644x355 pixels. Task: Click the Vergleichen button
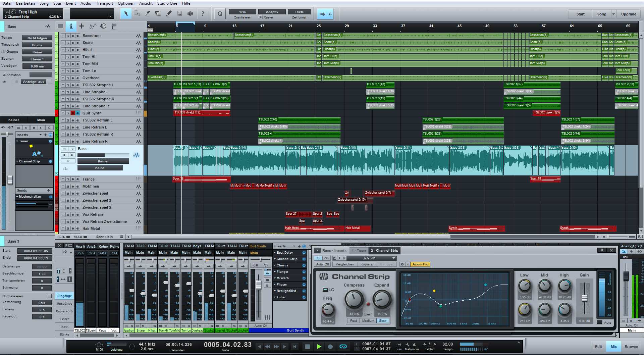(x=345, y=264)
